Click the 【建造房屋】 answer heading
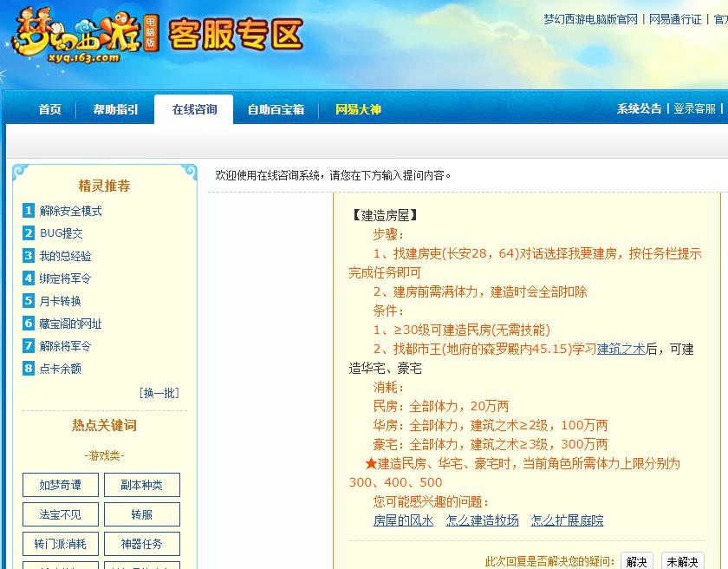This screenshot has height=569, width=728. (x=385, y=215)
